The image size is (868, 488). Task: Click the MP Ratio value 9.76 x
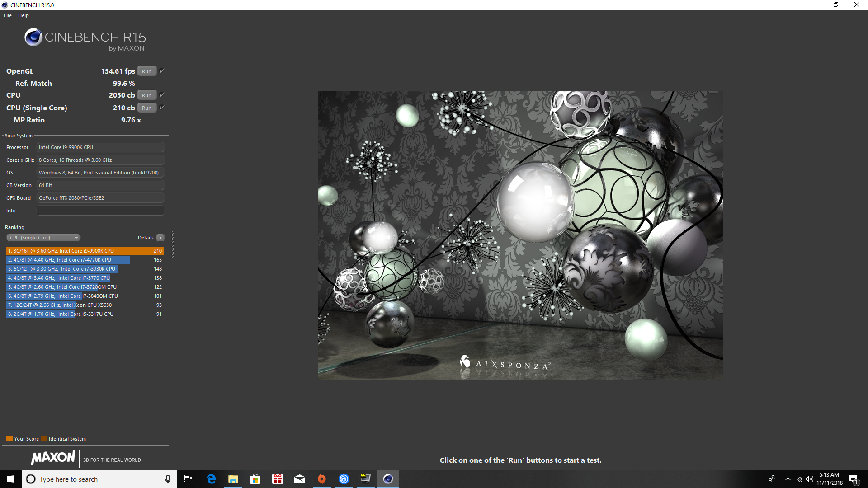pos(131,120)
